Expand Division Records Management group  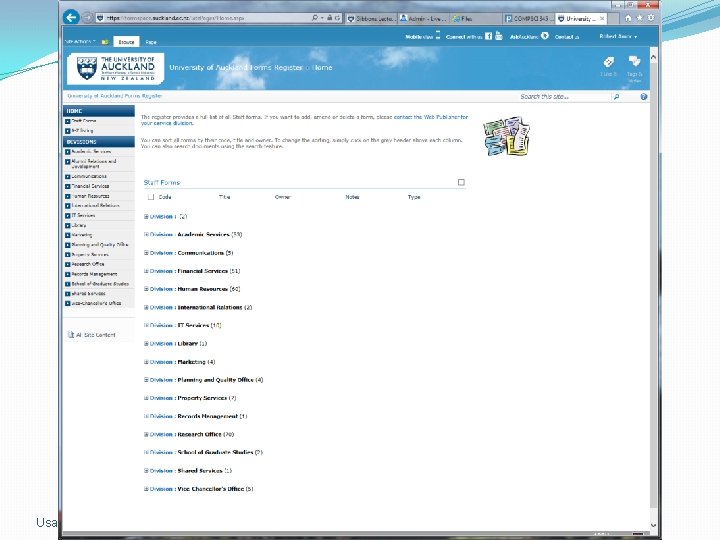coord(146,416)
